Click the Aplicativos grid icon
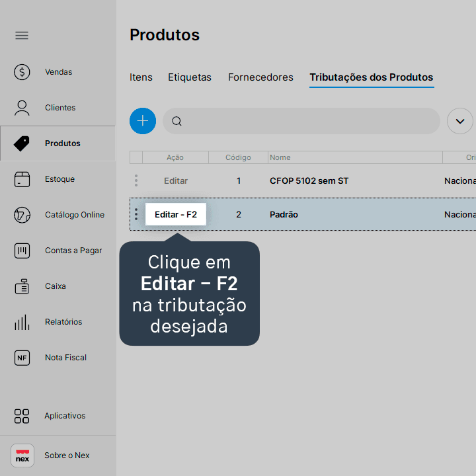 (22, 416)
